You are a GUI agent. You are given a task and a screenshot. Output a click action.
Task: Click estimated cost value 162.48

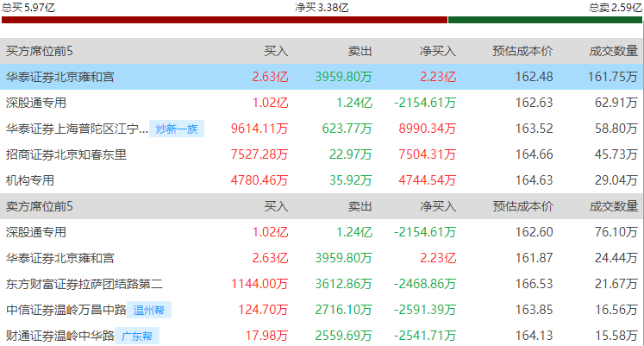point(534,77)
